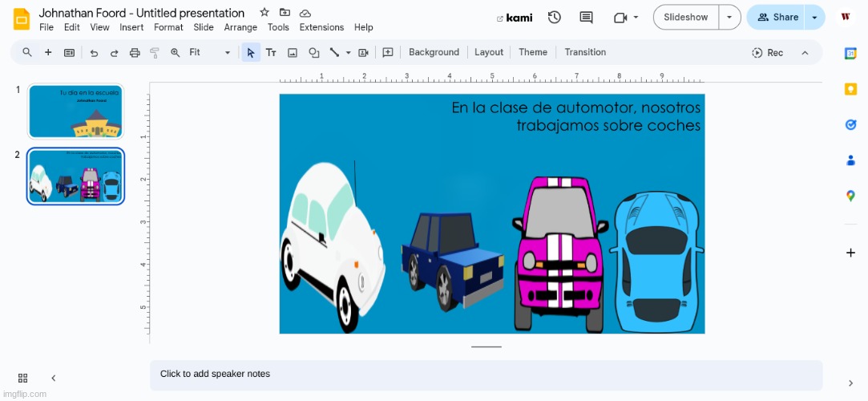Click the Insert image icon
868x401 pixels.
pos(293,53)
